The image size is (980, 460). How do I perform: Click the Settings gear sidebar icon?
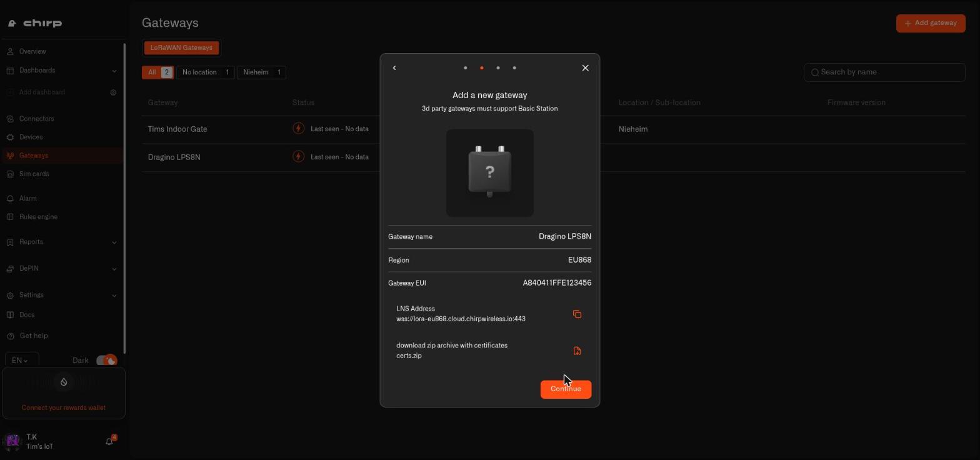click(10, 295)
